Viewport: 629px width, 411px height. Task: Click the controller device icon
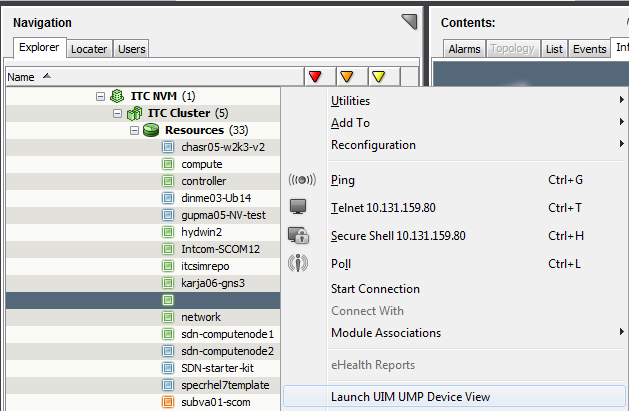point(168,181)
